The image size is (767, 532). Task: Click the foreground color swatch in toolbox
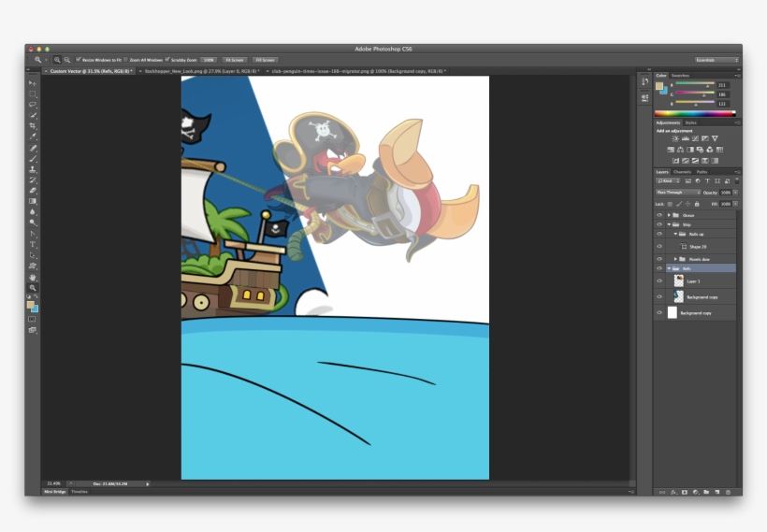pyautogui.click(x=30, y=305)
